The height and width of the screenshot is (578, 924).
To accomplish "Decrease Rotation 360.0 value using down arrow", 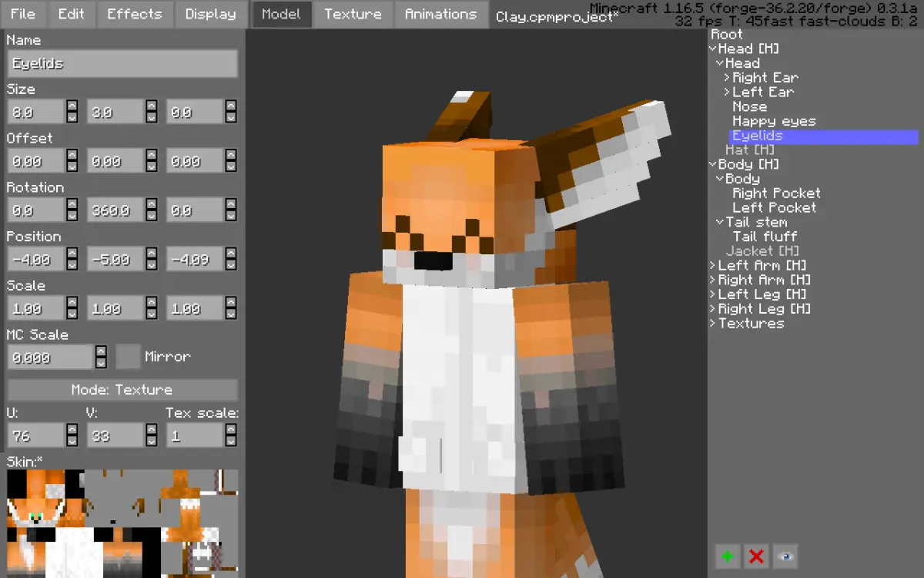I will point(152,217).
